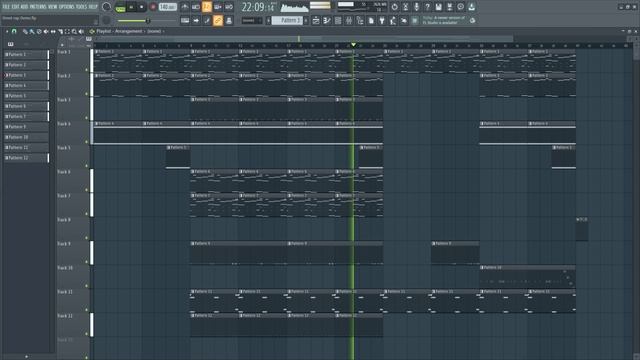Screen dimensions: 640x360
Task: Click the download content library icon
Action: click(x=471, y=7)
